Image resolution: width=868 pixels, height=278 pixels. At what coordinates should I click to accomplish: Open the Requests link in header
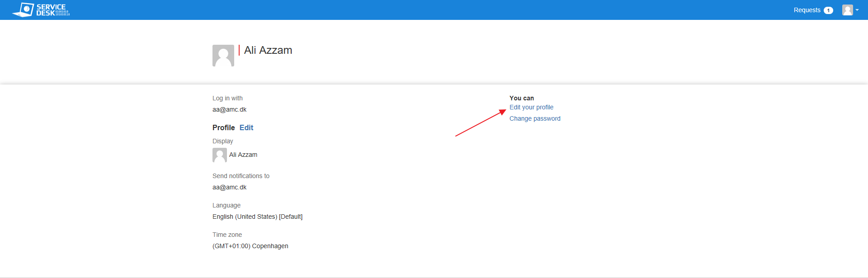click(807, 10)
